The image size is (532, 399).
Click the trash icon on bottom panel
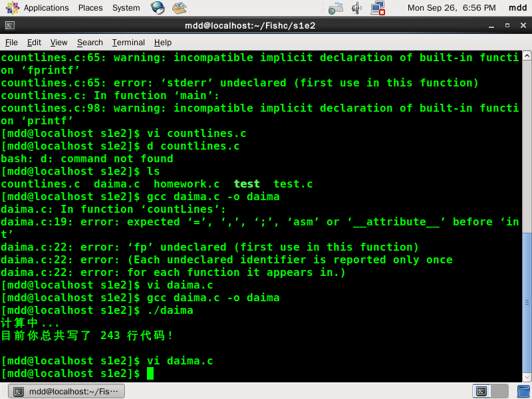point(523,391)
